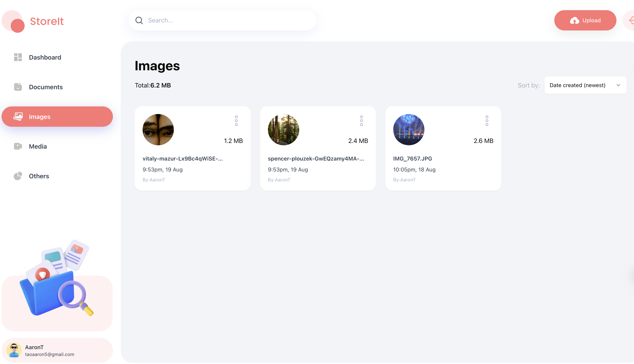The image size is (634, 364).
Task: Click the cloud icon in Upload button
Action: point(574,21)
